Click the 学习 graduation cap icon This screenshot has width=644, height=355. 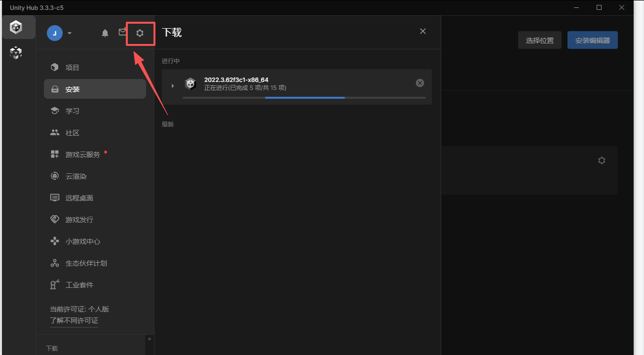pos(55,111)
